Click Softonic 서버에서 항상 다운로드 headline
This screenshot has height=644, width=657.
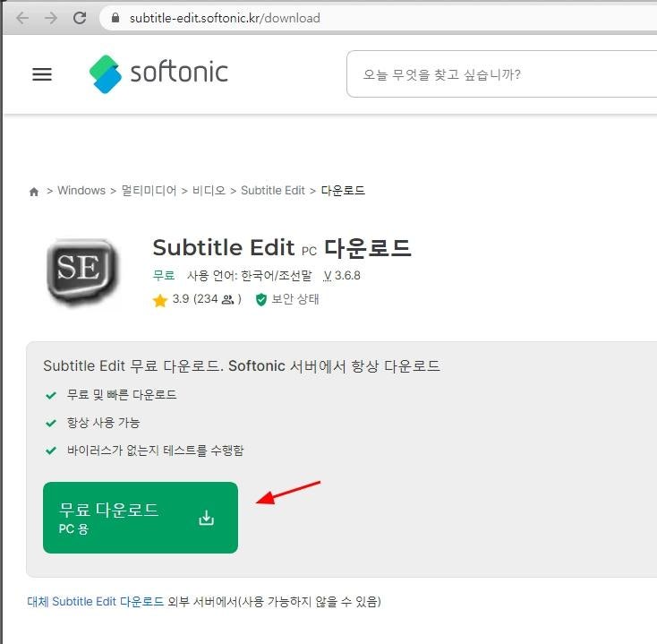pyautogui.click(x=335, y=365)
